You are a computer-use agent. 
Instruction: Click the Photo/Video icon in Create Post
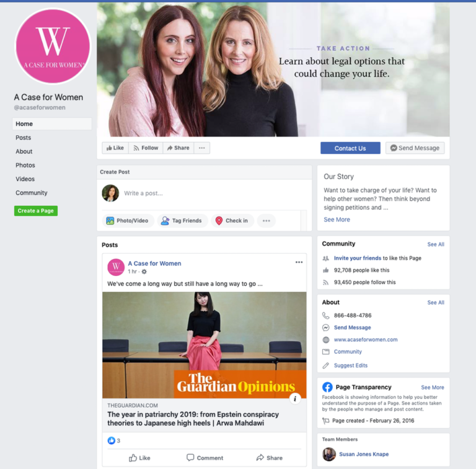pos(110,220)
